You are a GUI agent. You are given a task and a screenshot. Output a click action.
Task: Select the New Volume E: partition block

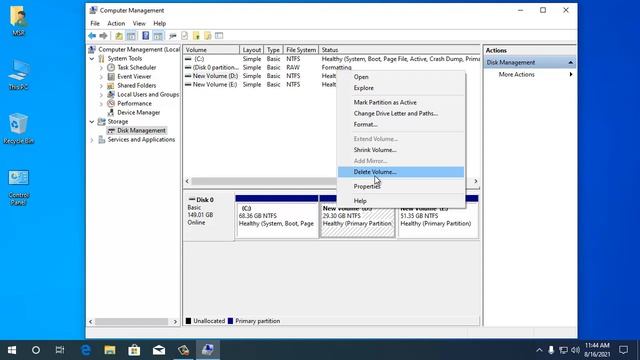click(438, 220)
